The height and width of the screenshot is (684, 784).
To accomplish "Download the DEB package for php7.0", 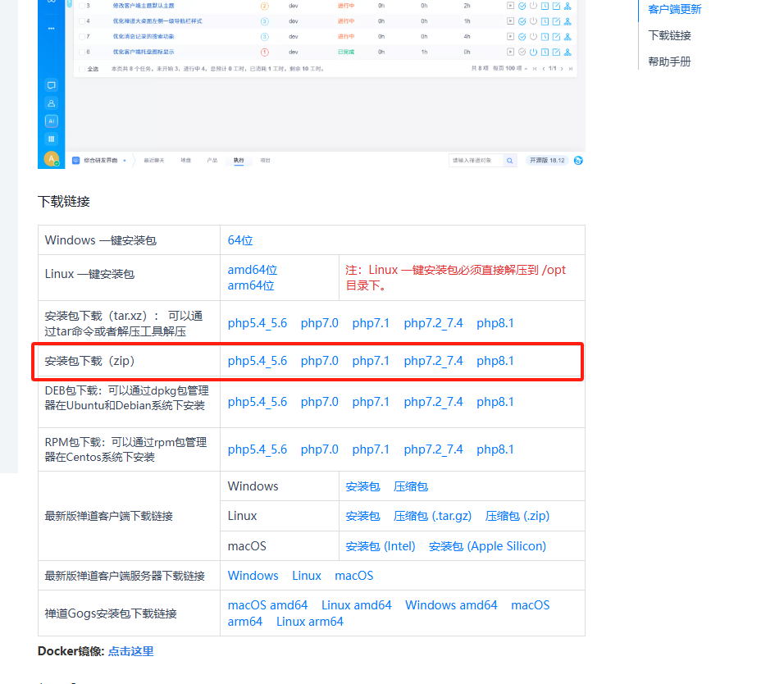I will tap(320, 402).
